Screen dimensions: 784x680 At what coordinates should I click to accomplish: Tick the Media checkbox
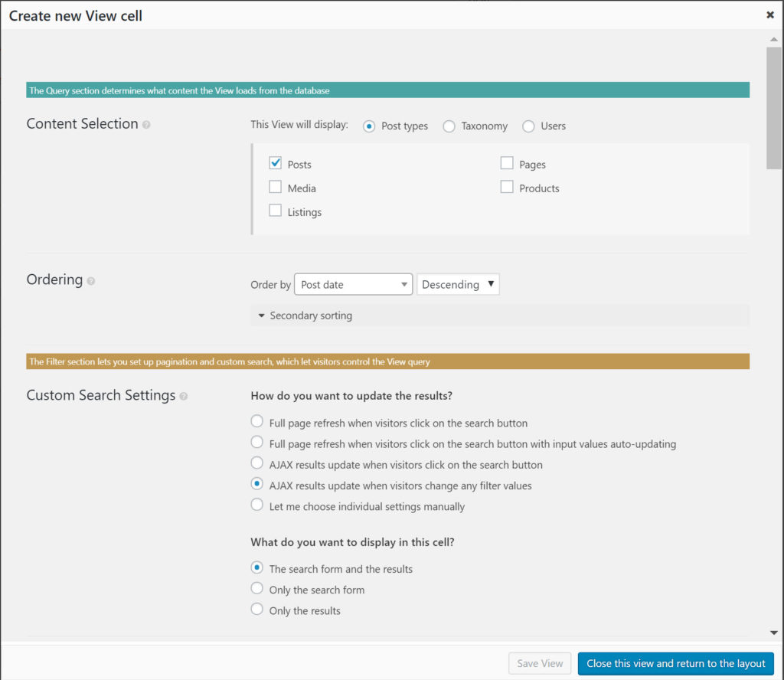coord(276,187)
